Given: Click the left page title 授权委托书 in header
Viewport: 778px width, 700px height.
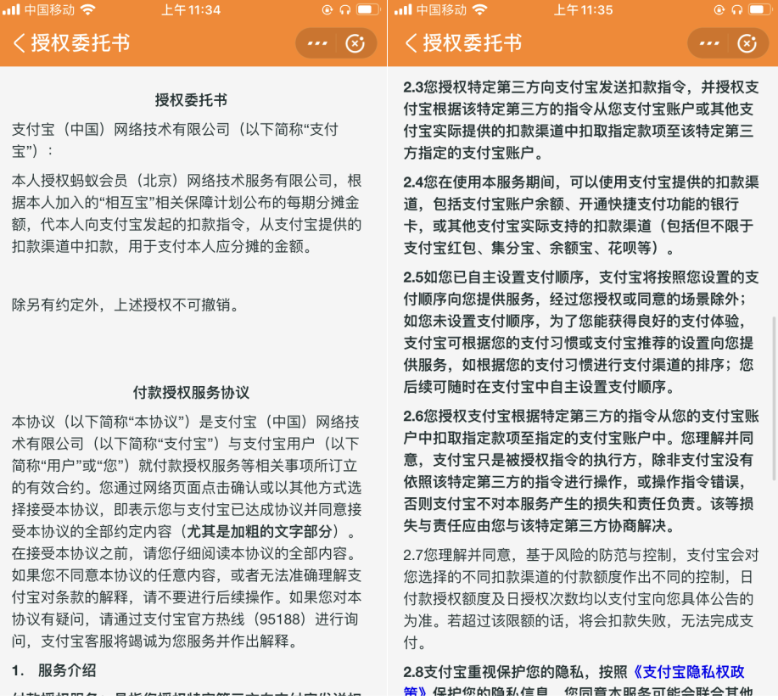Looking at the screenshot, I should click(x=81, y=43).
